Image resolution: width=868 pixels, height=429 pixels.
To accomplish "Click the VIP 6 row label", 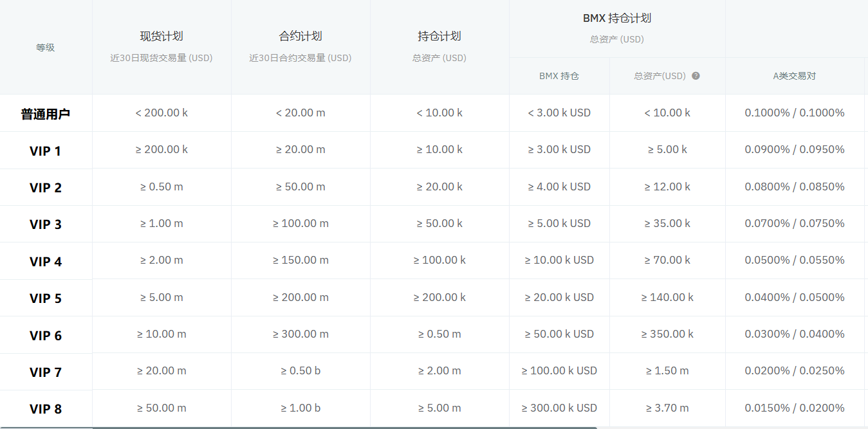I will (46, 336).
